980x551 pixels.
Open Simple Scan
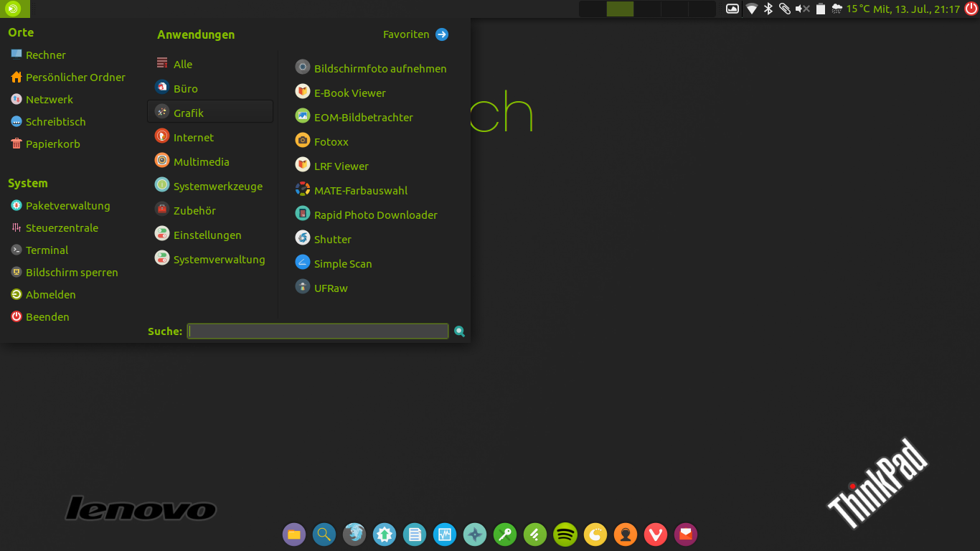pos(334,263)
